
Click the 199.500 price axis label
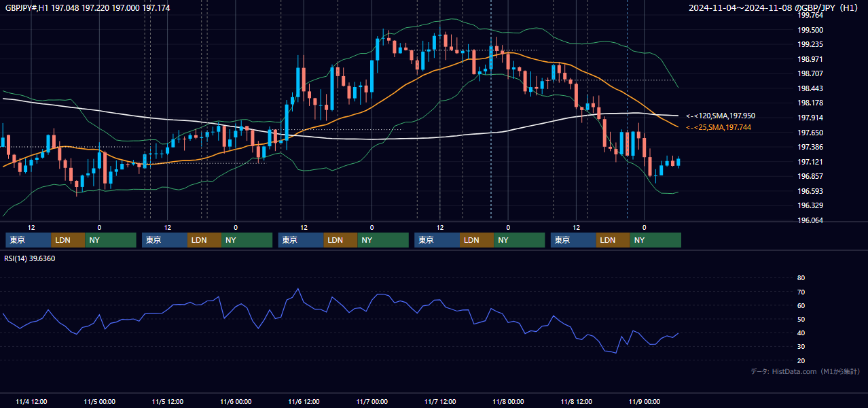810,30
